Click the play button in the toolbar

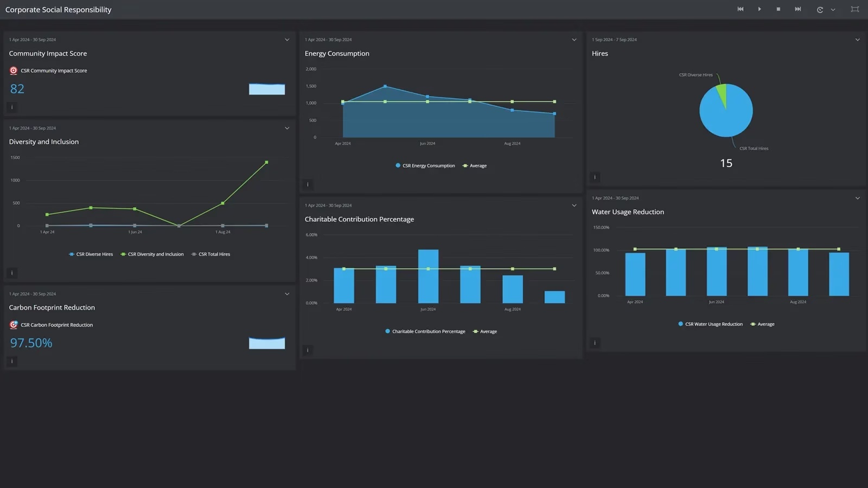pos(759,9)
